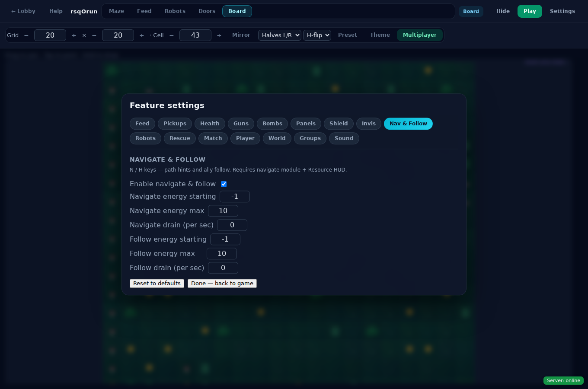Switch to the Invis feature tab
The height and width of the screenshot is (389, 588).
[369, 124]
